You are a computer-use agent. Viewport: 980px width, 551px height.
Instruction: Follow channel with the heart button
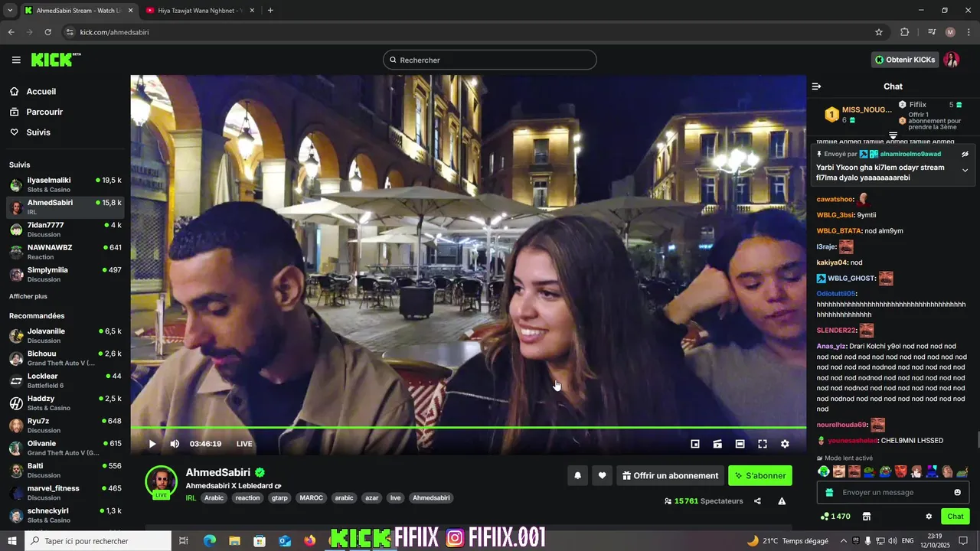603,475
